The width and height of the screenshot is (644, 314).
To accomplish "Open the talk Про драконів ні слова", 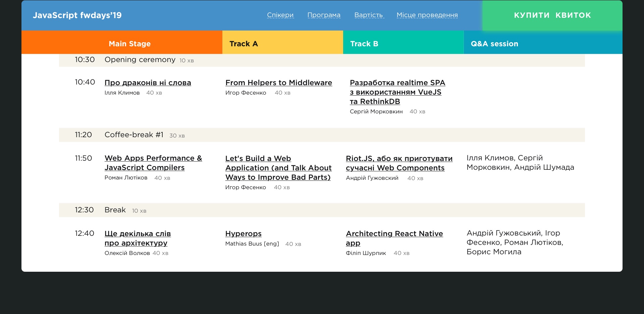I will pyautogui.click(x=148, y=83).
